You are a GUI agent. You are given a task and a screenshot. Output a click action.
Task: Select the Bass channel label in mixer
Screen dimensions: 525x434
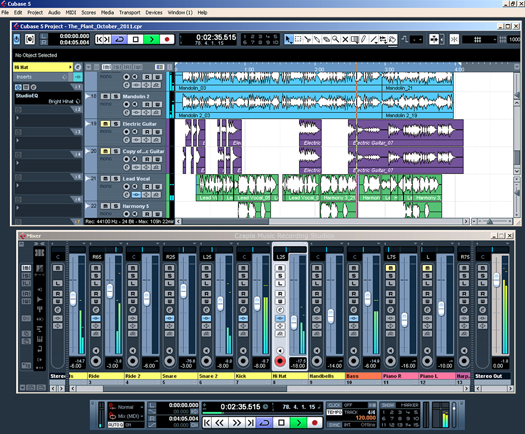point(363,376)
